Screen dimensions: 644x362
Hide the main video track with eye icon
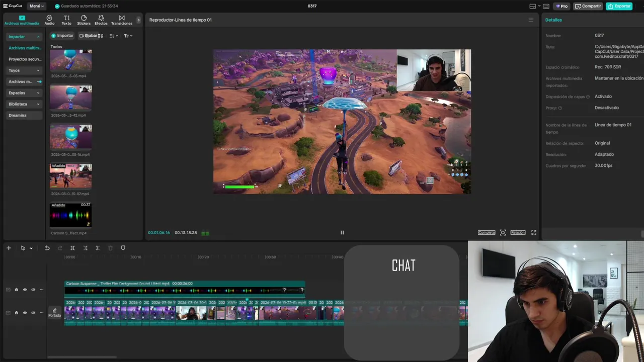[25, 313]
